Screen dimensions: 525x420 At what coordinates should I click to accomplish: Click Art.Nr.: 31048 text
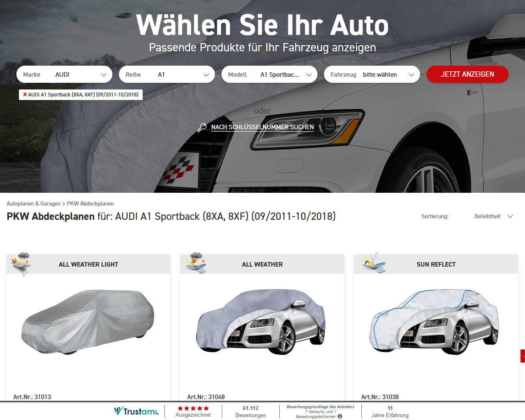tap(206, 397)
